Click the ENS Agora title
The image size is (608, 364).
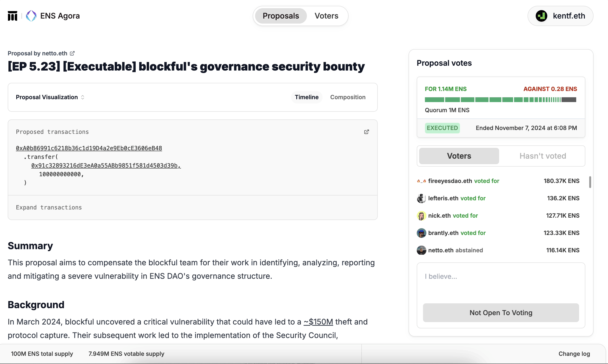point(60,16)
